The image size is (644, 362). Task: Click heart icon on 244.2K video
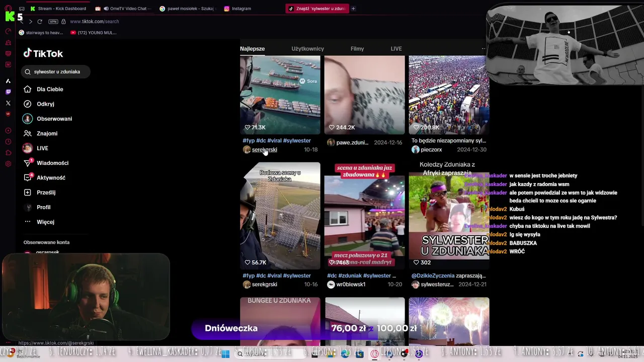(332, 127)
